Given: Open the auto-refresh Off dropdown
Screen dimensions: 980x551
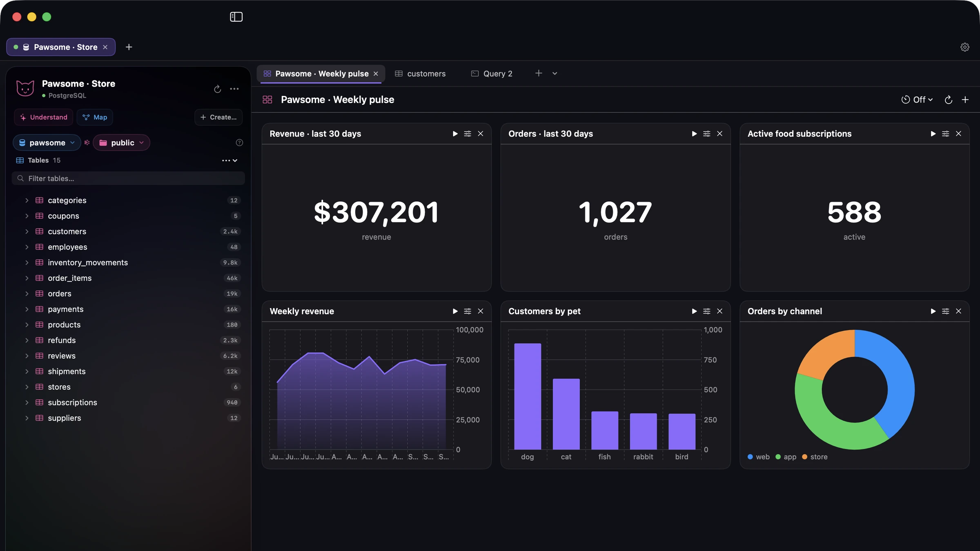Looking at the screenshot, I should point(917,100).
